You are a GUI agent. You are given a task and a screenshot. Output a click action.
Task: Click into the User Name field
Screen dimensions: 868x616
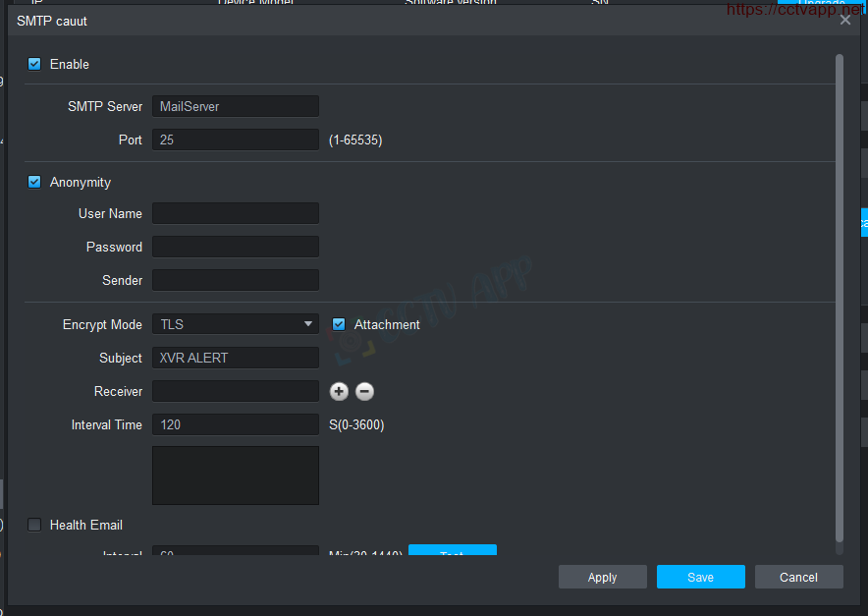tap(235, 213)
